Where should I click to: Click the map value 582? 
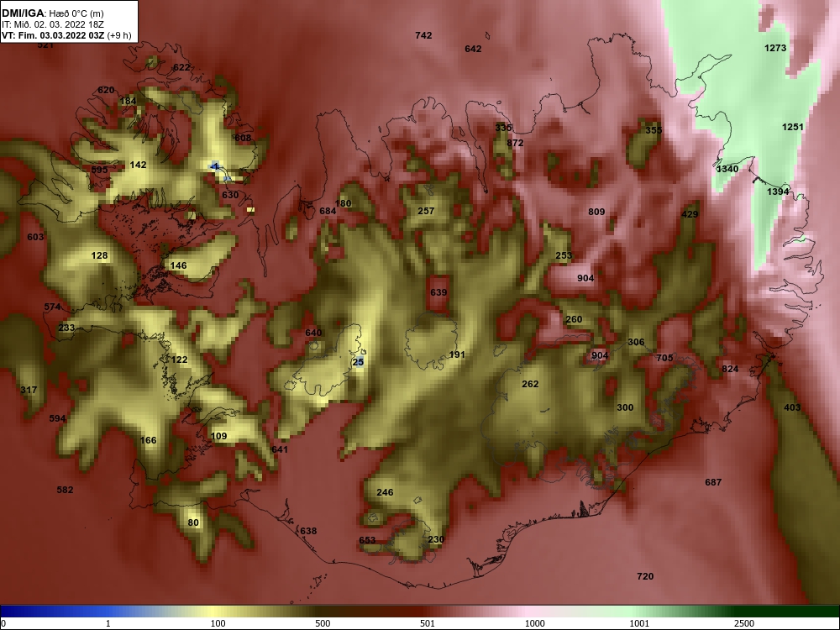pyautogui.click(x=65, y=490)
